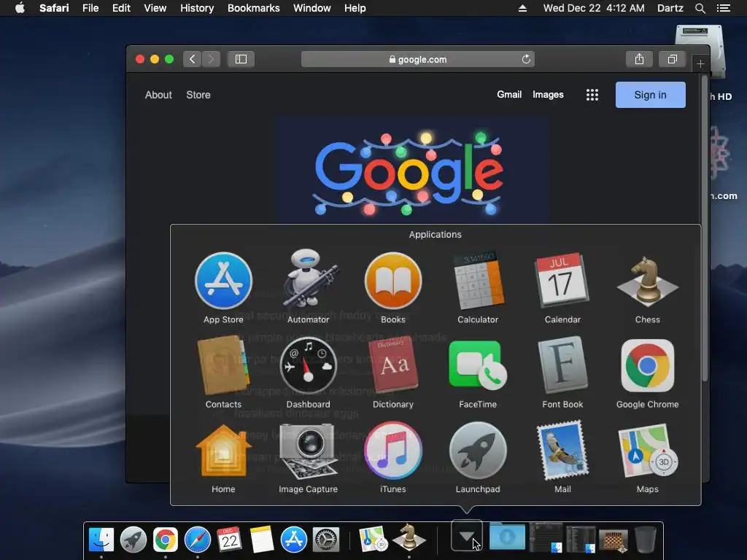Open Dictionary app icon
This screenshot has width=747, height=560.
(x=393, y=366)
